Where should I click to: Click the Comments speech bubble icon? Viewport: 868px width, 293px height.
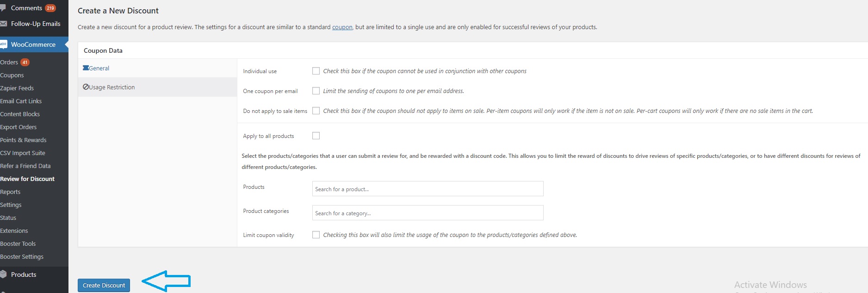3,8
